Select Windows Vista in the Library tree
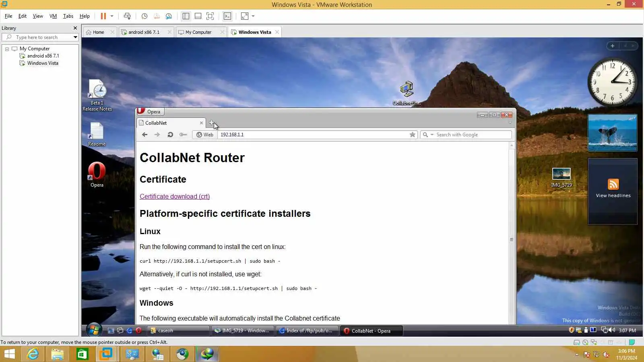The height and width of the screenshot is (362, 644). click(x=43, y=63)
